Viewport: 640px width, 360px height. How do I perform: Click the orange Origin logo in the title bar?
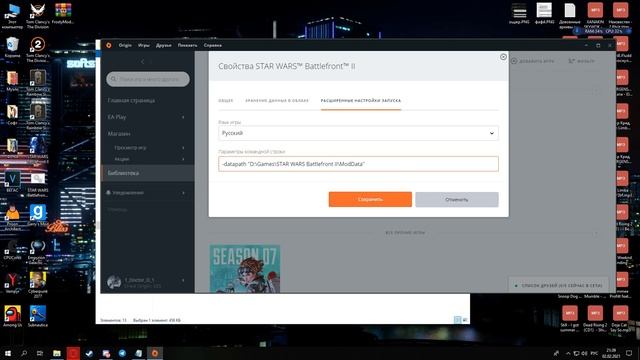pyautogui.click(x=109, y=45)
